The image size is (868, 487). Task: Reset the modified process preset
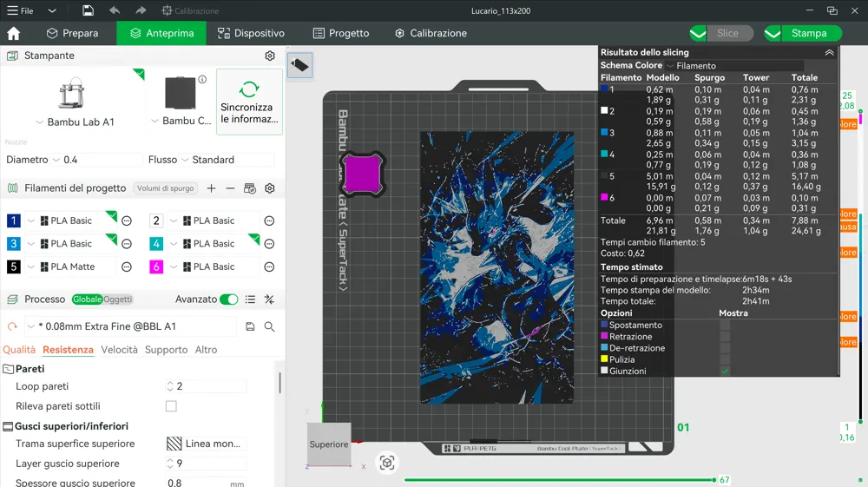pos(12,326)
